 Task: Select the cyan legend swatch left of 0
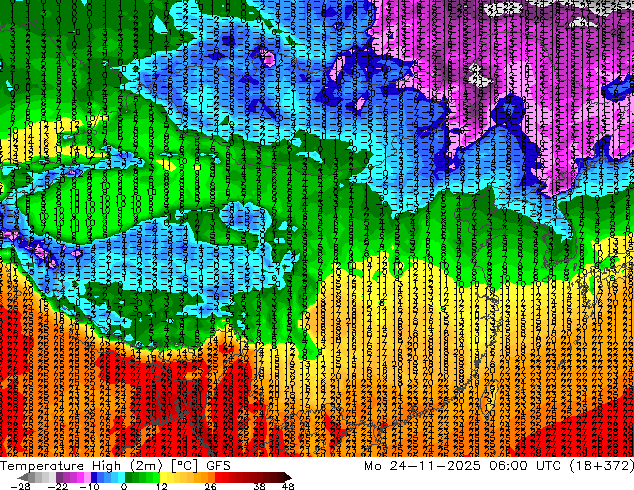121,477
